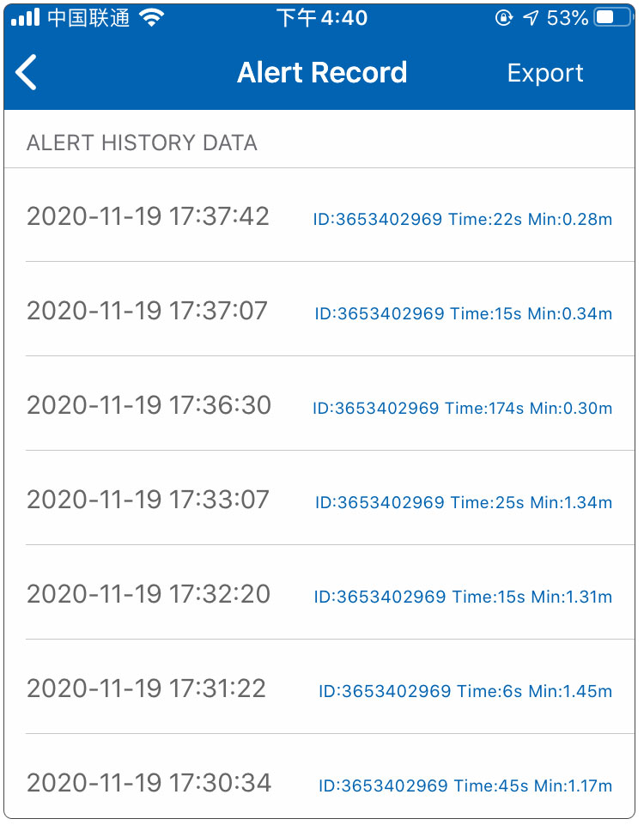Open the 17:36:30 alert record
The height and width of the screenshot is (831, 644).
[319, 403]
